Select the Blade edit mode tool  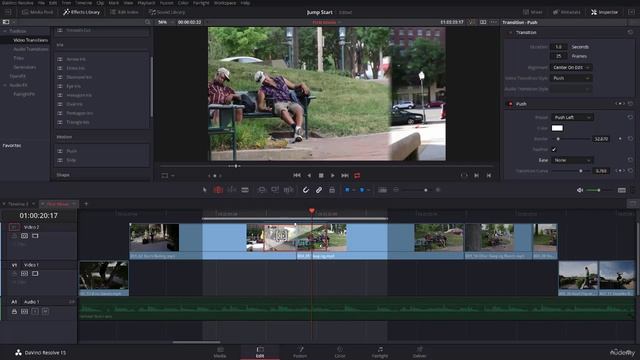245,190
